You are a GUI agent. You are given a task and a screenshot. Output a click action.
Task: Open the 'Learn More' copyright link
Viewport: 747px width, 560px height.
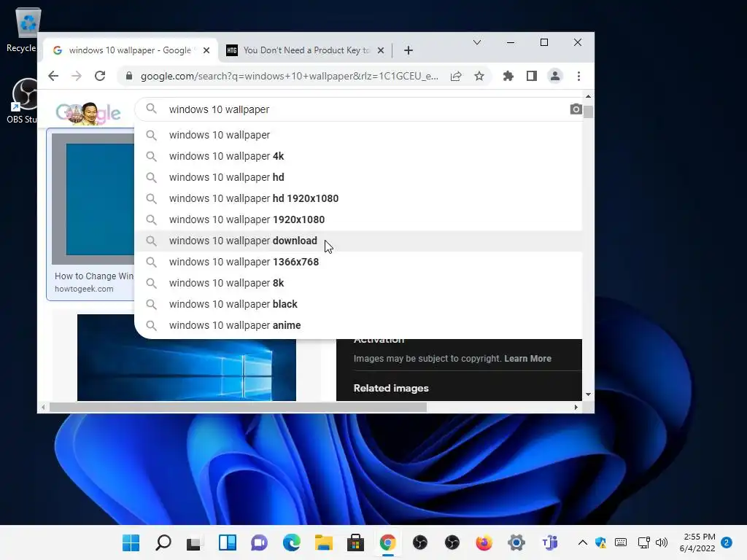527,359
